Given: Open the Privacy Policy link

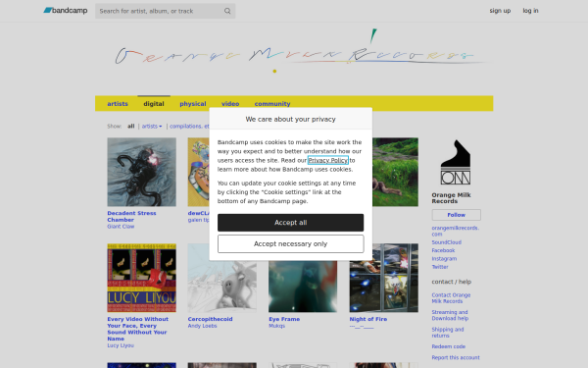Looking at the screenshot, I should 328,160.
